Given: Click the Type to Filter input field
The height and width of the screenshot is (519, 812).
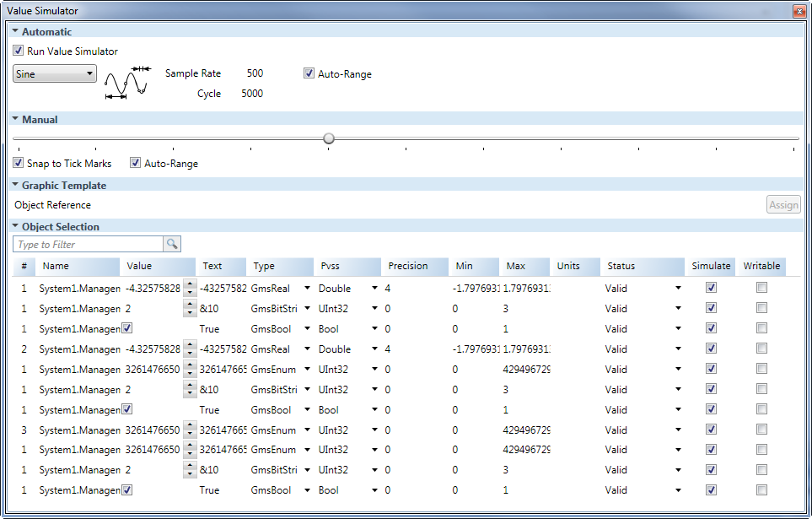Looking at the screenshot, I should click(x=89, y=244).
